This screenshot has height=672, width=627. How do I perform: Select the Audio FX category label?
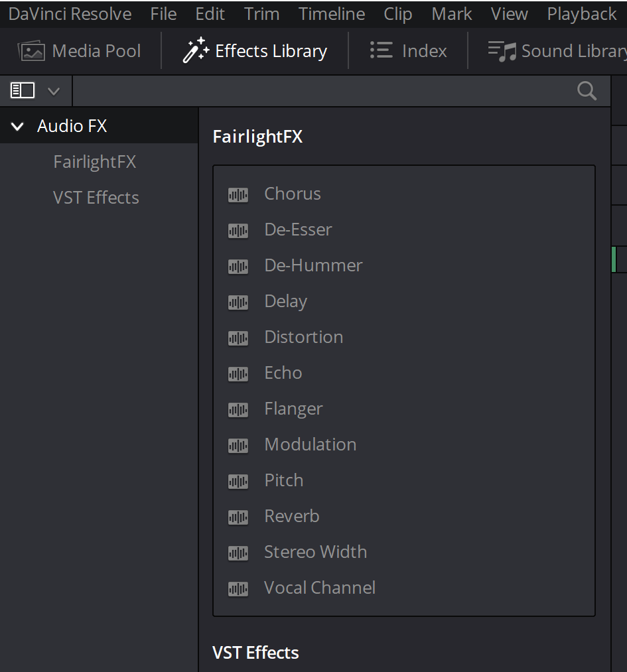(x=72, y=126)
